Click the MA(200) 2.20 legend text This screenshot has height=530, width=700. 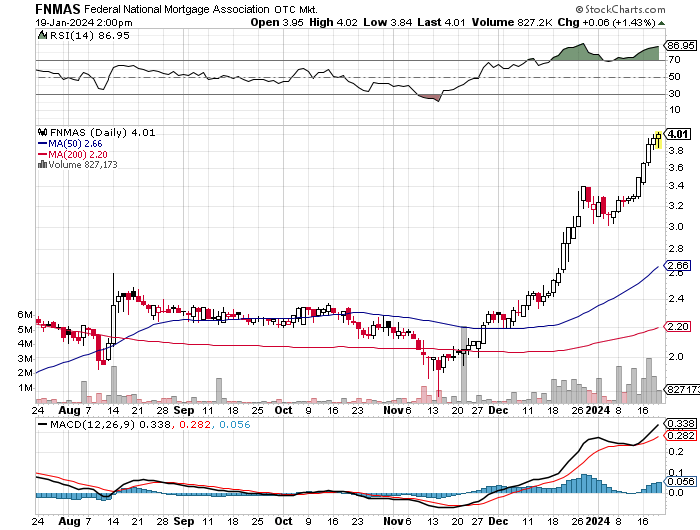click(78, 154)
